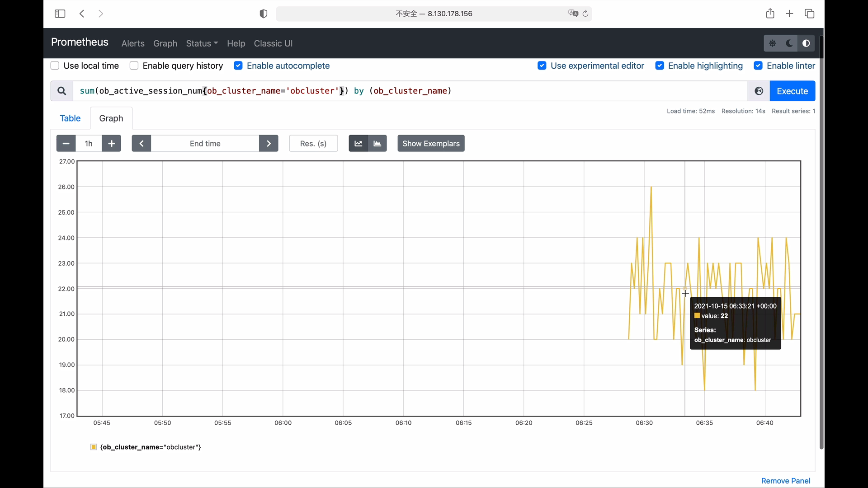Select the light theme sun icon
This screenshot has height=488, width=868.
point(773,43)
